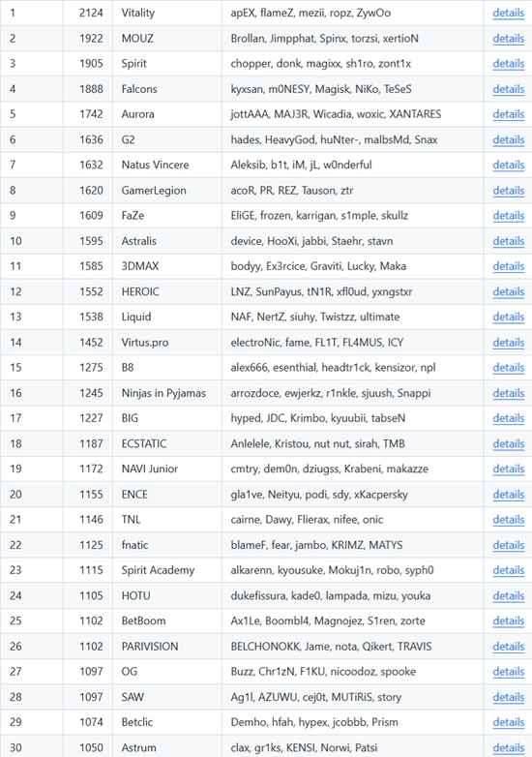Click the NAVI Junior details link
The height and width of the screenshot is (757, 532).
509,469
